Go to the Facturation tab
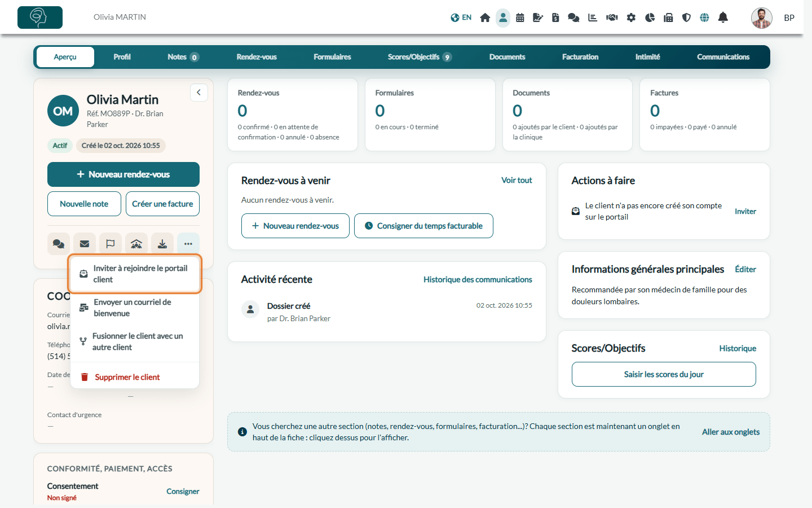Viewport: 812px width, 508px height. point(580,57)
